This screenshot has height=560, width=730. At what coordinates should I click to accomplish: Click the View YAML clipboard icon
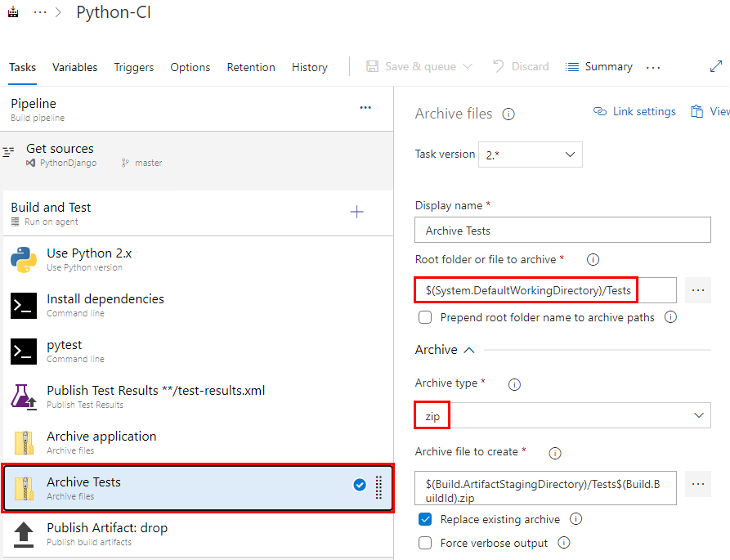(697, 112)
